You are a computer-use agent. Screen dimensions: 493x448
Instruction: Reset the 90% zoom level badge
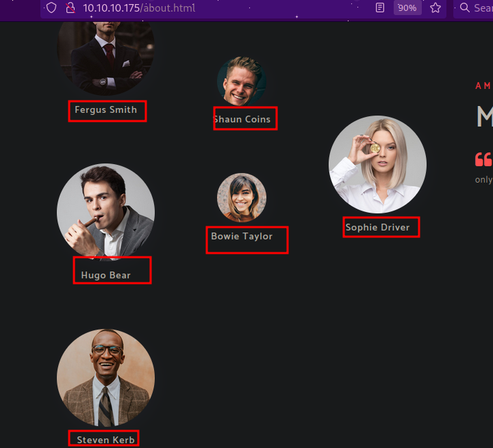(x=407, y=8)
